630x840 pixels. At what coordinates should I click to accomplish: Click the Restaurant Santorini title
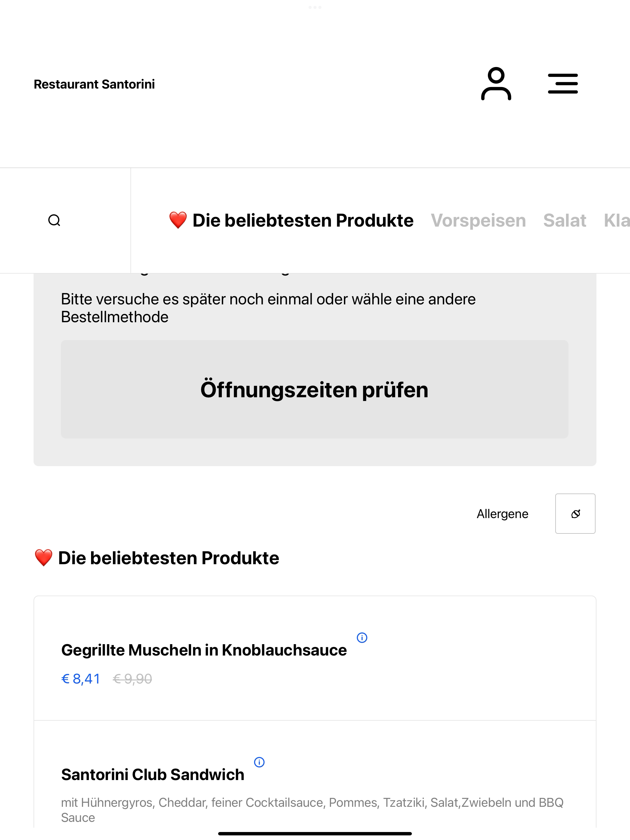coord(94,84)
